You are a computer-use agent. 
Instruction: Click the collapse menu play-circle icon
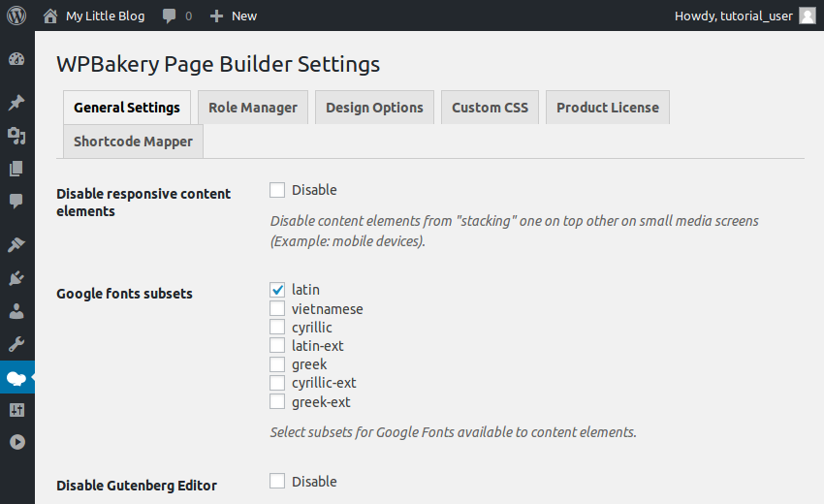tap(16, 442)
